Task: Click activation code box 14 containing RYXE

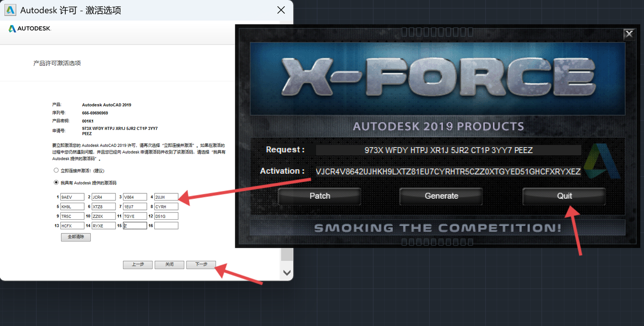Action: (104, 226)
